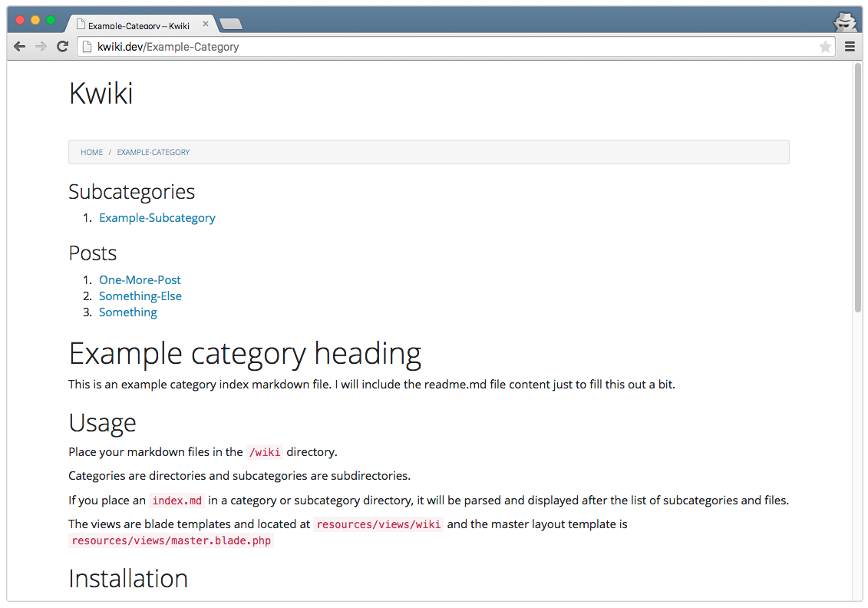The height and width of the screenshot is (608, 868).
Task: Click the Installation heading
Action: [x=128, y=579]
